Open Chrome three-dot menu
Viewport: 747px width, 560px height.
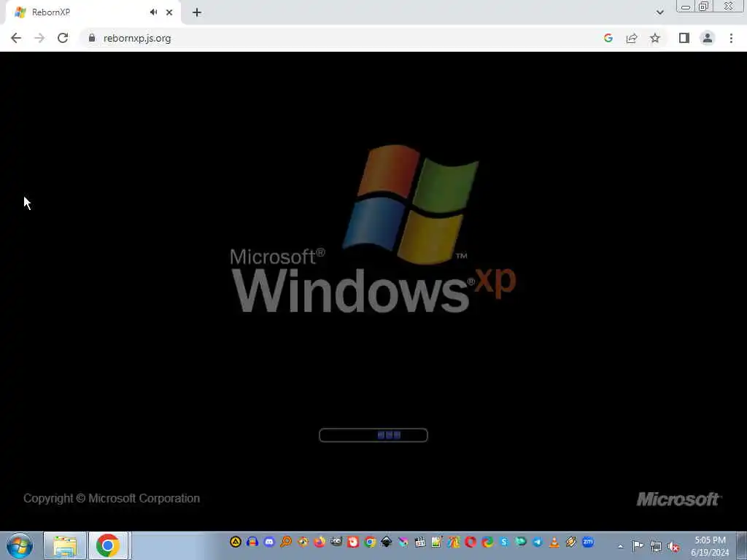click(731, 38)
